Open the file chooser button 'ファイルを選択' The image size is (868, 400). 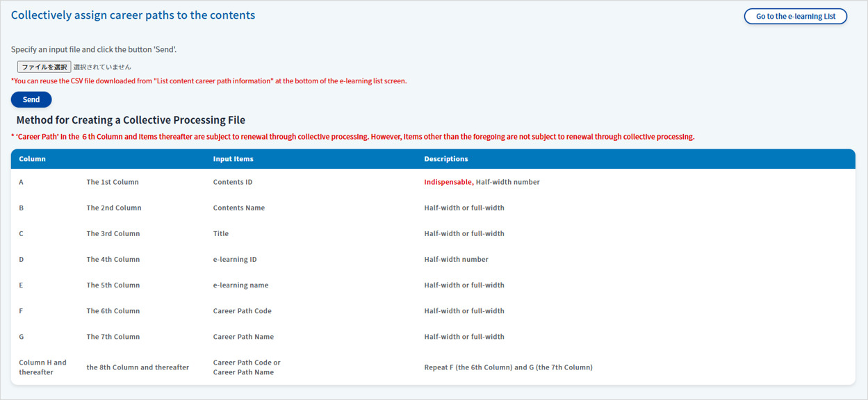(x=44, y=67)
